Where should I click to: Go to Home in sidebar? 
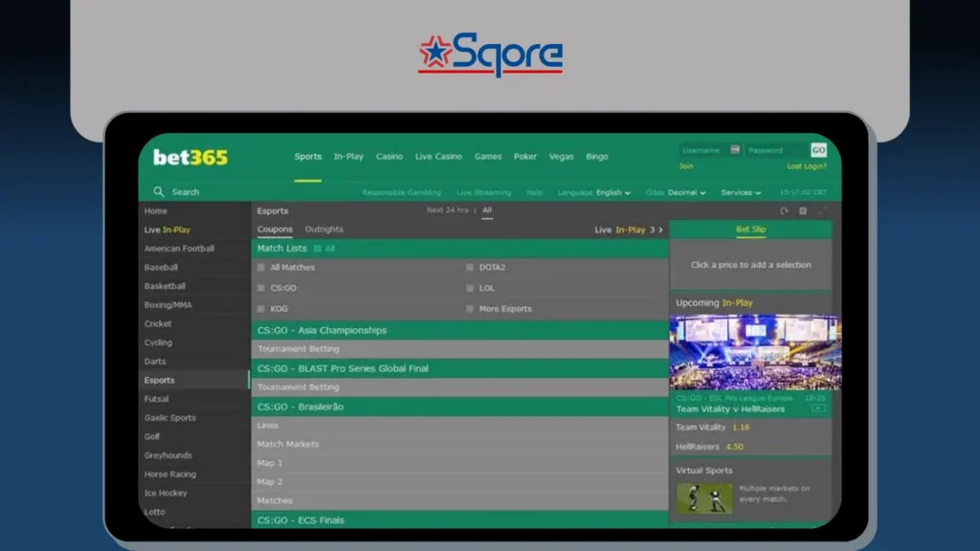(x=156, y=211)
